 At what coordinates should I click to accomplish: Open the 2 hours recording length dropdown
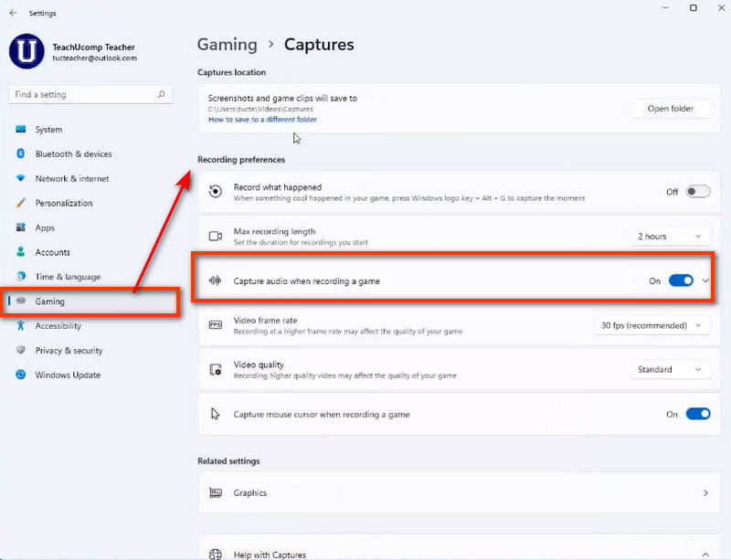[x=670, y=237]
